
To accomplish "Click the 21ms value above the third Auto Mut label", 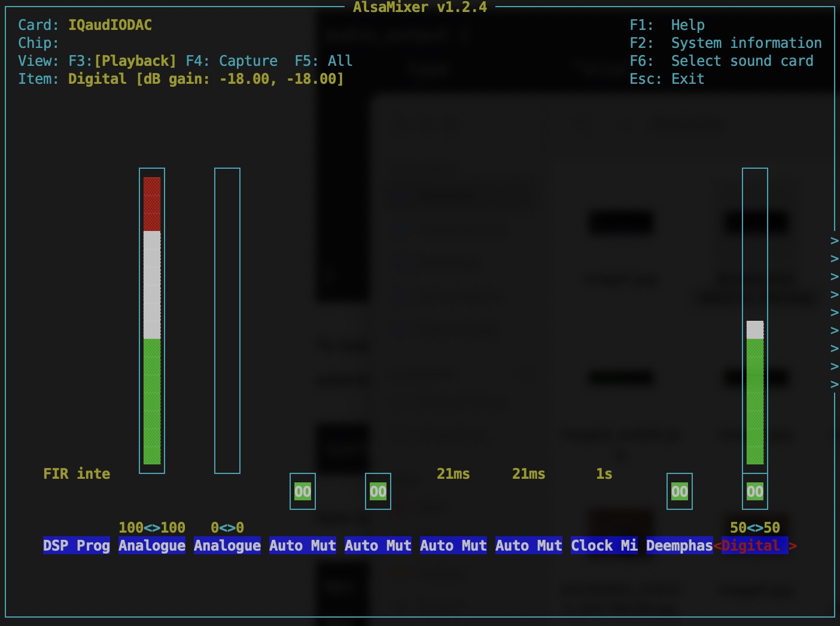I will pos(453,474).
